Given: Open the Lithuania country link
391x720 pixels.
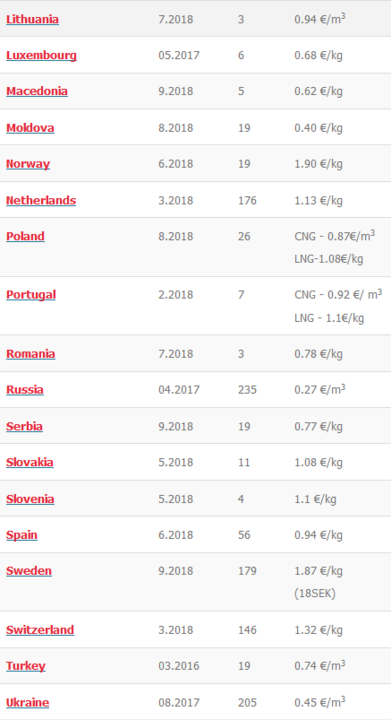Looking at the screenshot, I should point(32,19).
